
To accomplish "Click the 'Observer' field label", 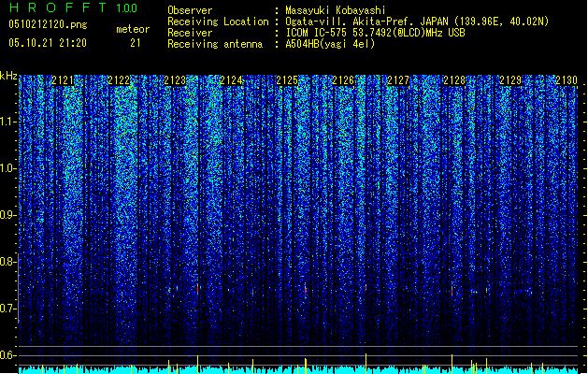I will (190, 10).
